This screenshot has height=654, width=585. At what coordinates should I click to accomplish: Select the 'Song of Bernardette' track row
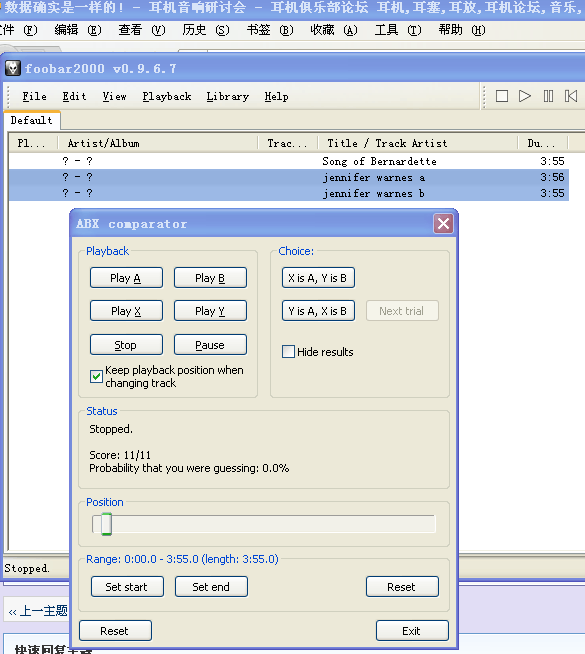pos(289,161)
